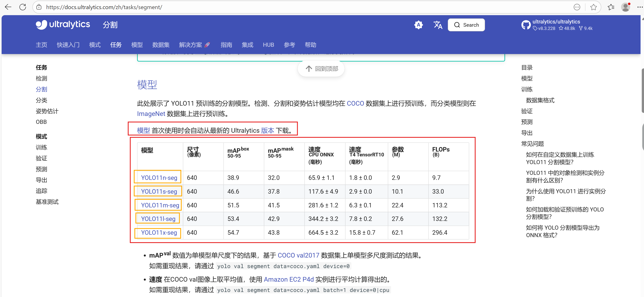Open the YOLO11l-seg model link
The image size is (644, 297).
(x=158, y=219)
